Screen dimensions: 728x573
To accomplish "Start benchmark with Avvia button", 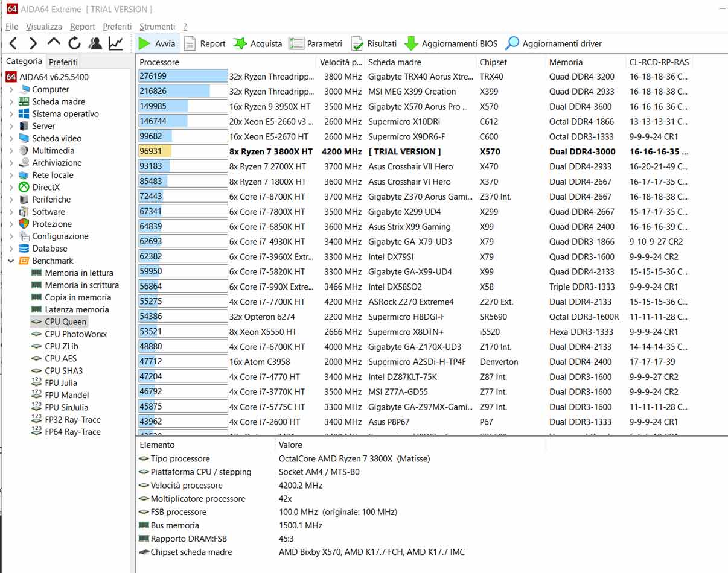I will pyautogui.click(x=156, y=43).
